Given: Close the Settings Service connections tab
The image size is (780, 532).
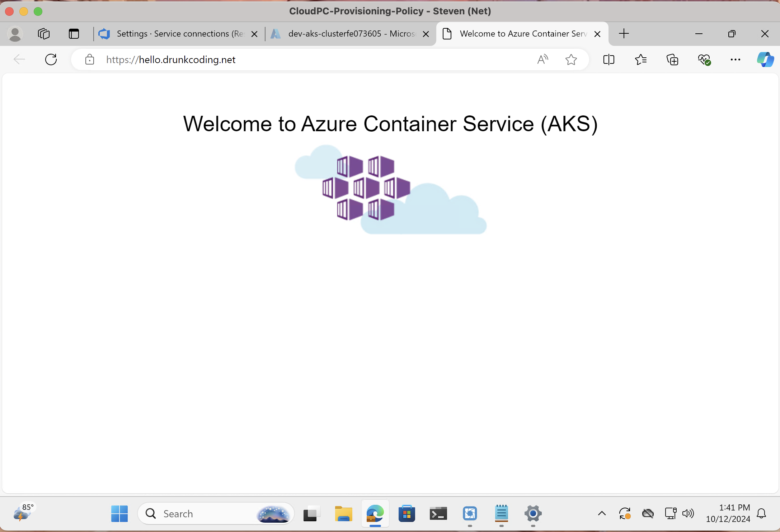Looking at the screenshot, I should (254, 34).
